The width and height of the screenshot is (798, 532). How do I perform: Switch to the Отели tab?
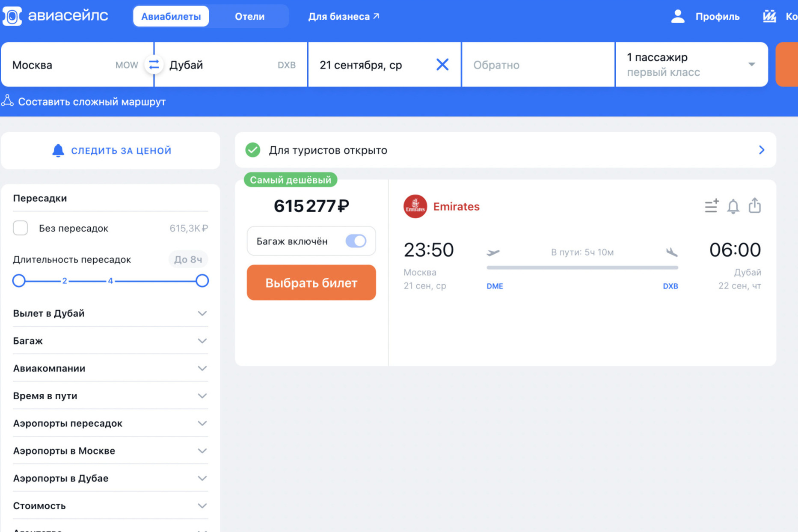click(x=249, y=16)
